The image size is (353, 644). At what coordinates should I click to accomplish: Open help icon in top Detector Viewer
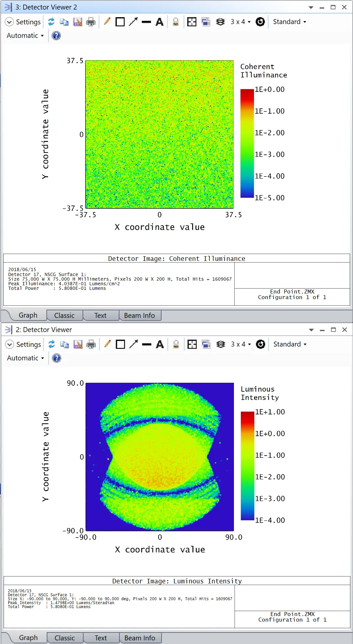[x=56, y=36]
